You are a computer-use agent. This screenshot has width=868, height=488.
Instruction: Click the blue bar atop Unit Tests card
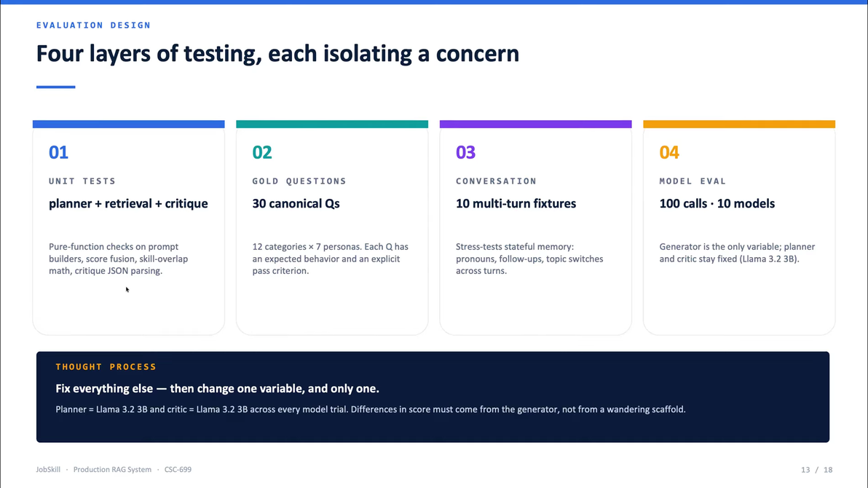pyautogui.click(x=128, y=124)
